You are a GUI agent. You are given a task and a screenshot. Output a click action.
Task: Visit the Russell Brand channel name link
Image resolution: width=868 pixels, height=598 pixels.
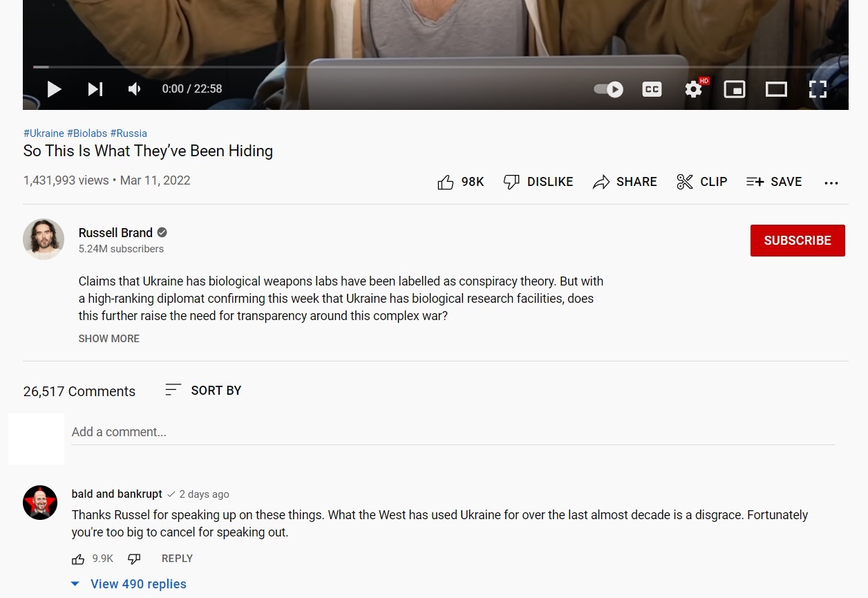115,233
